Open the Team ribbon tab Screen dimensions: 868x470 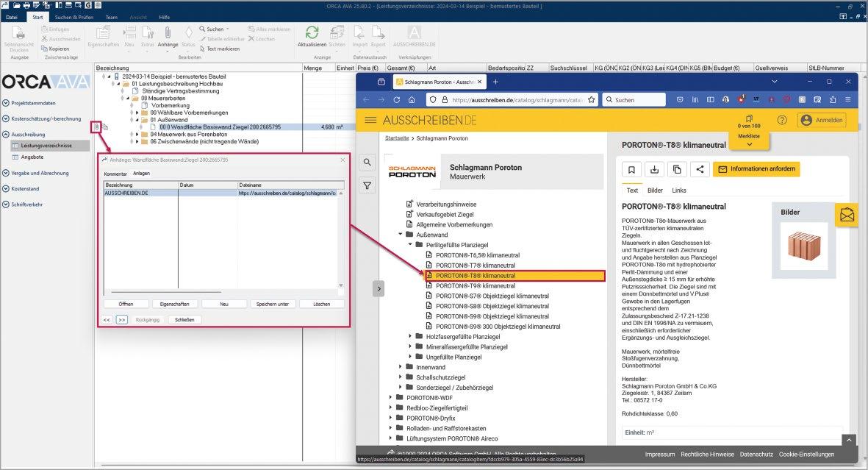111,17
